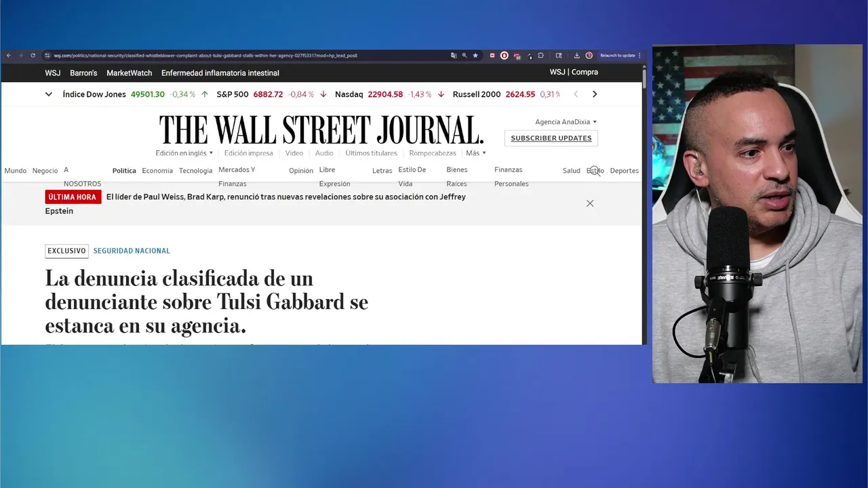The width and height of the screenshot is (868, 488).
Task: Click the Índice Dow Jones ticker entry
Action: pyautogui.click(x=136, y=94)
